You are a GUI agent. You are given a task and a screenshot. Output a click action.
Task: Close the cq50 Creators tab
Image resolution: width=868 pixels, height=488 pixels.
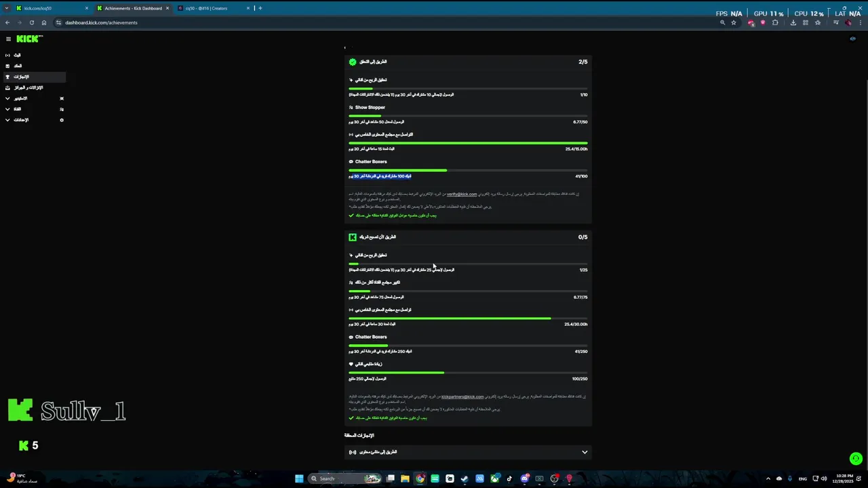tap(248, 8)
